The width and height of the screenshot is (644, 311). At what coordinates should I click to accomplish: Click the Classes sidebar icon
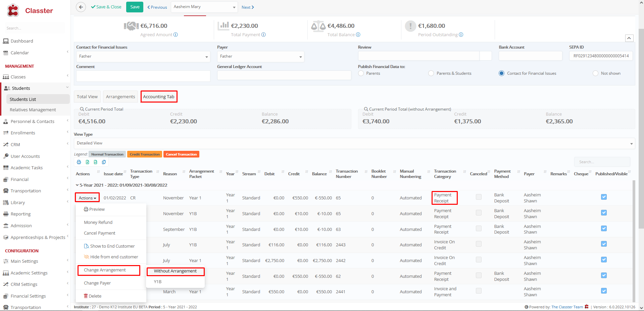[6, 77]
